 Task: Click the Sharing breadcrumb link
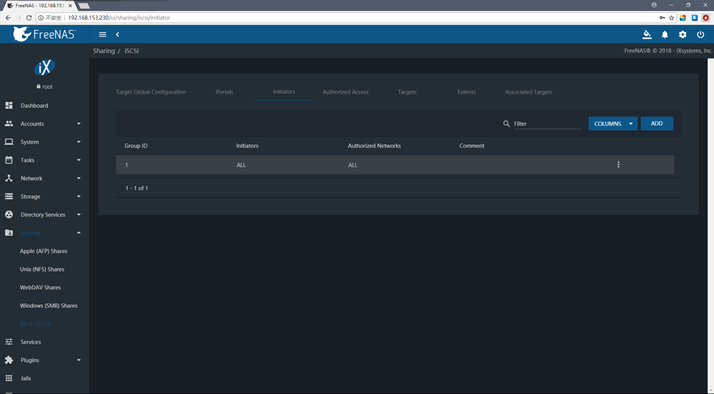tap(104, 51)
